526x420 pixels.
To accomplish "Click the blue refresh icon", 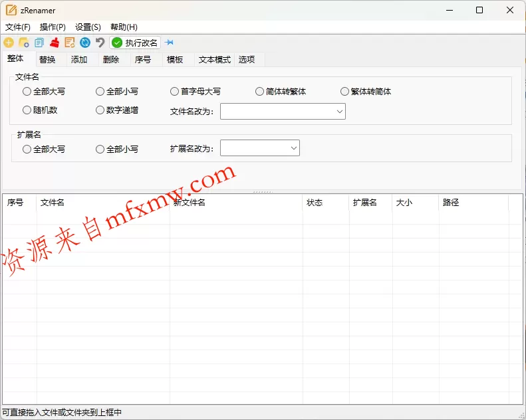I will click(85, 43).
